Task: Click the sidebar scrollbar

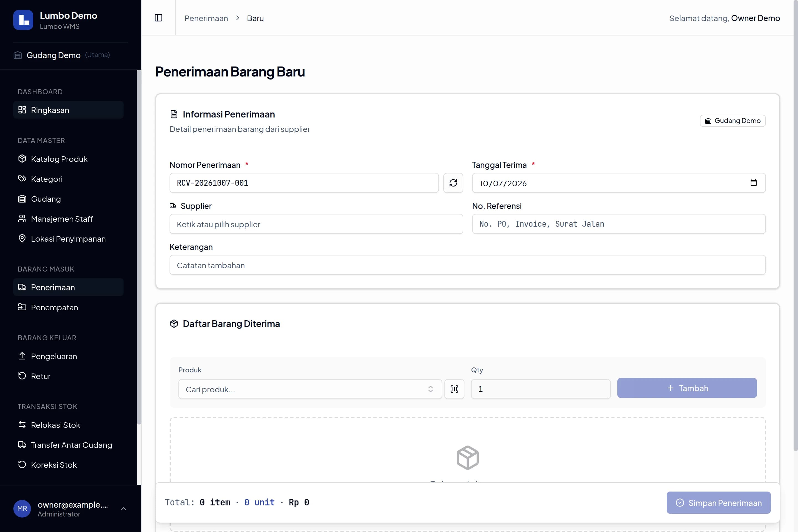Action: [x=139, y=247]
